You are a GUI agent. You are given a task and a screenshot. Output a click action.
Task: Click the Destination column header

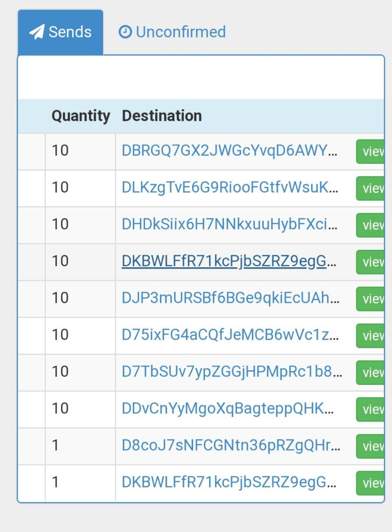pos(162,116)
